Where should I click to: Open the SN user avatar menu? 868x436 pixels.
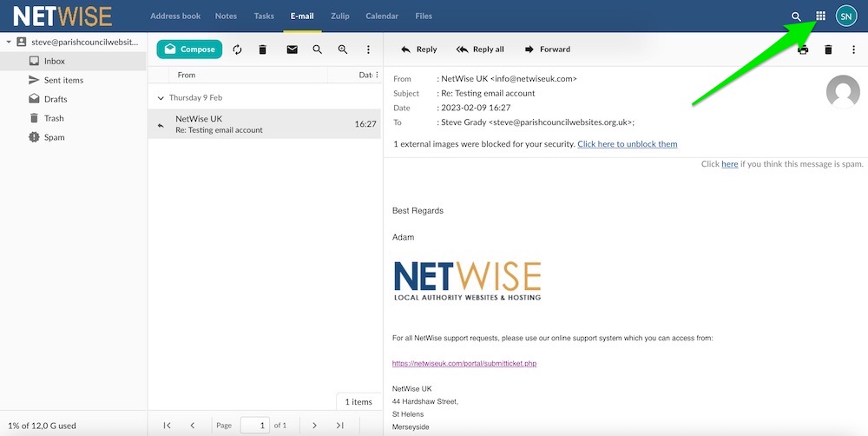846,16
